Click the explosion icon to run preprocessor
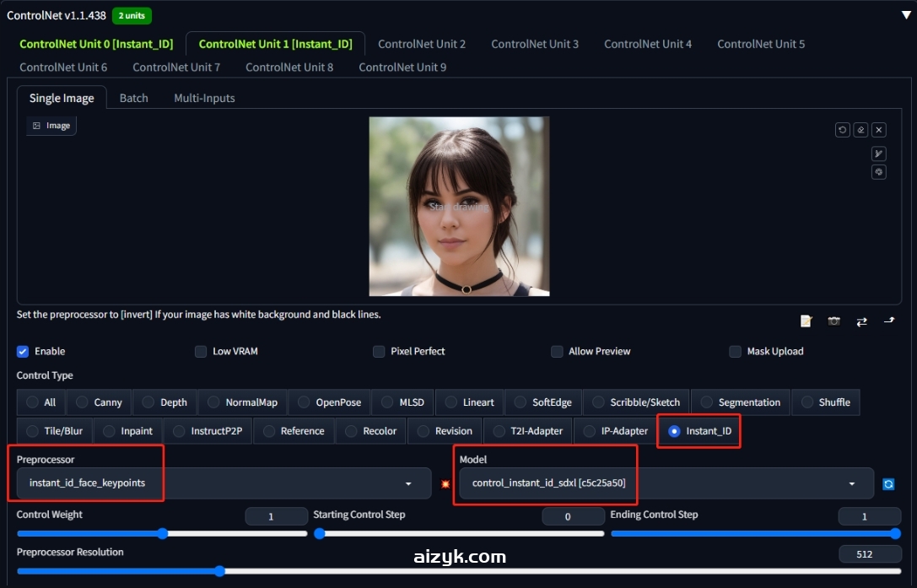Image resolution: width=917 pixels, height=588 pixels. 445,484
